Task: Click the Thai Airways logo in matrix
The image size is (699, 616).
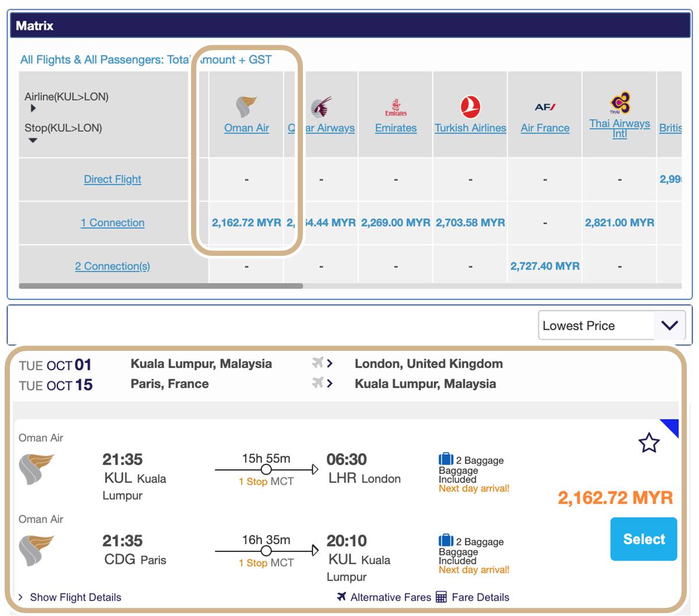Action: coord(620,103)
